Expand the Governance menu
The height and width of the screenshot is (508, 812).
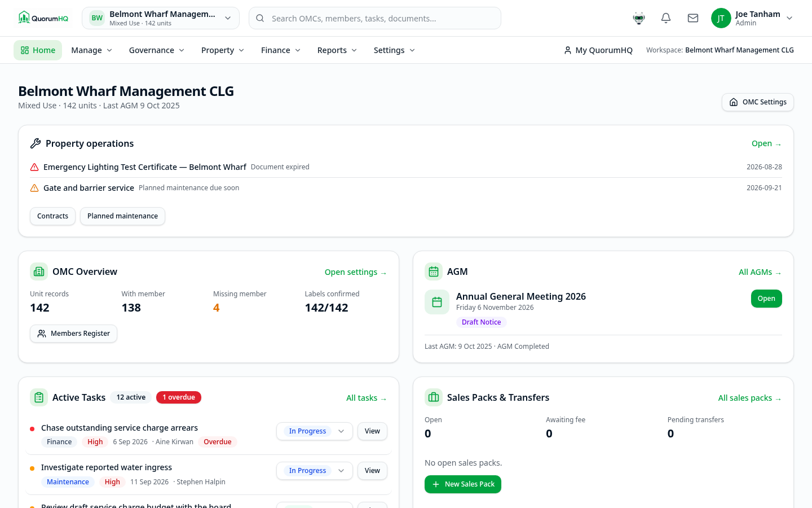coord(157,50)
